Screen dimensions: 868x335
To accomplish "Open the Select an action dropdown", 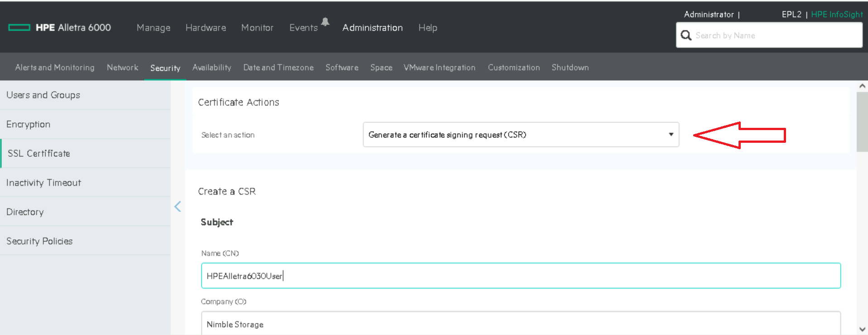I will 521,135.
